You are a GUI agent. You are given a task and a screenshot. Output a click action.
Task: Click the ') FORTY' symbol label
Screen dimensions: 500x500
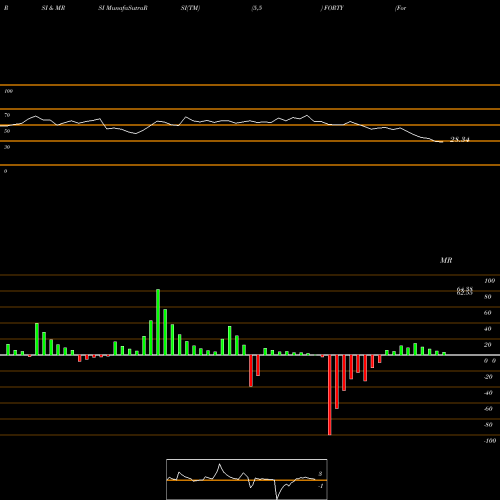click(332, 8)
